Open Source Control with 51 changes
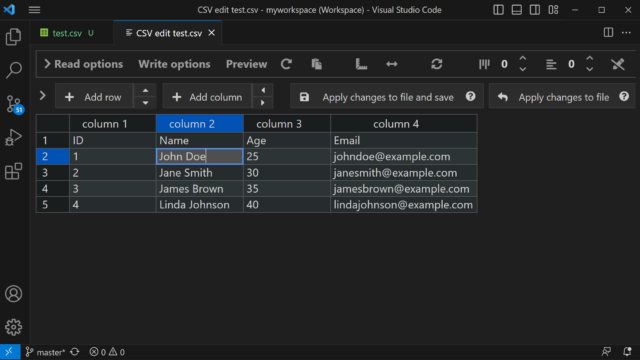 click(x=14, y=104)
